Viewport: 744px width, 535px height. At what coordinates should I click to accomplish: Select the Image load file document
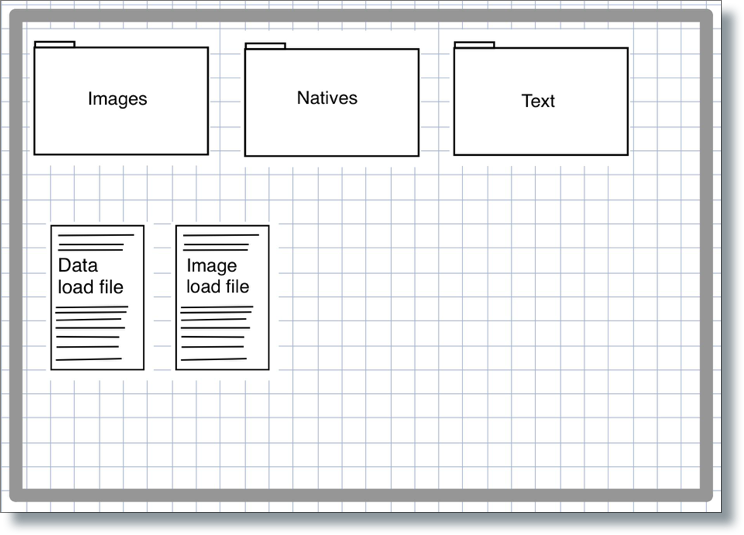click(x=222, y=297)
